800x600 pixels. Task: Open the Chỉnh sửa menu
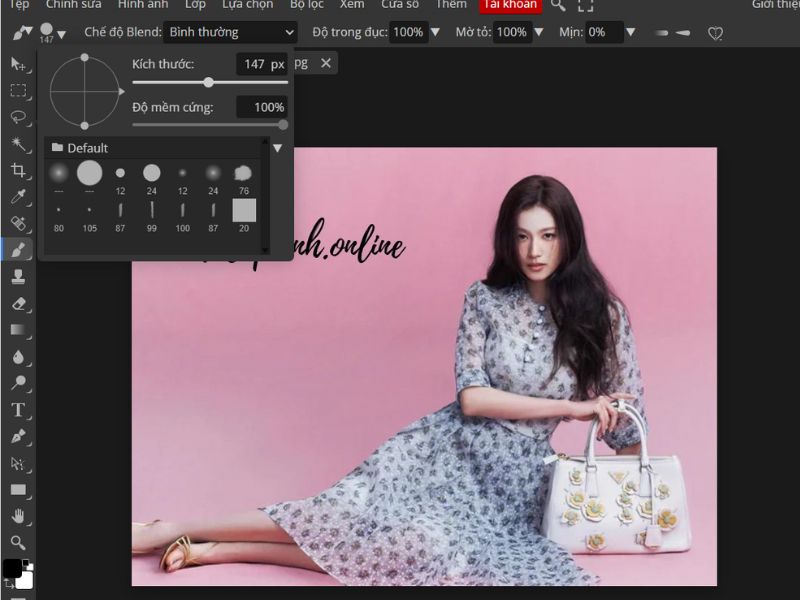[x=73, y=5]
